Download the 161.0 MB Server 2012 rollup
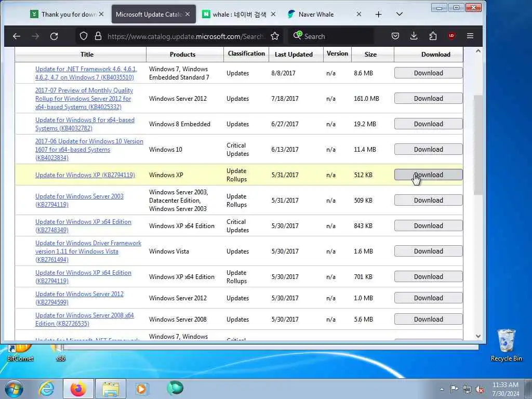This screenshot has height=399, width=532. pos(428,98)
